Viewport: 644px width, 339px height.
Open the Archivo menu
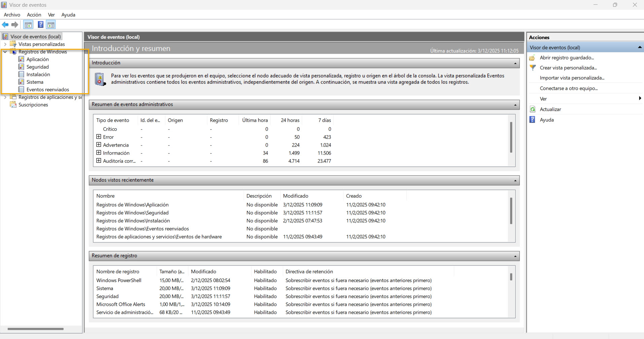12,15
